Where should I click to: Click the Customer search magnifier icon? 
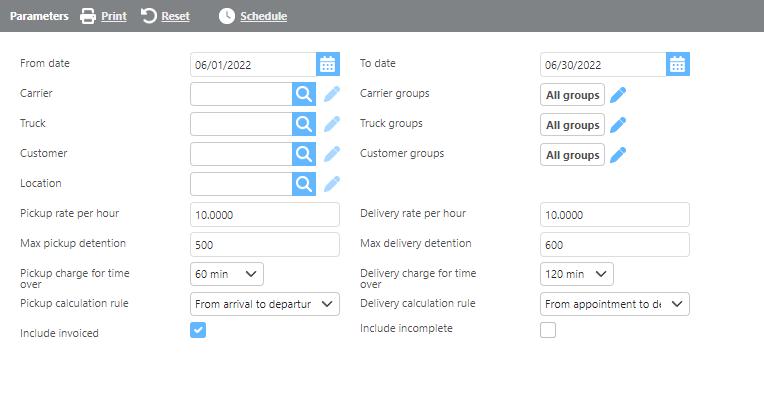pos(303,154)
